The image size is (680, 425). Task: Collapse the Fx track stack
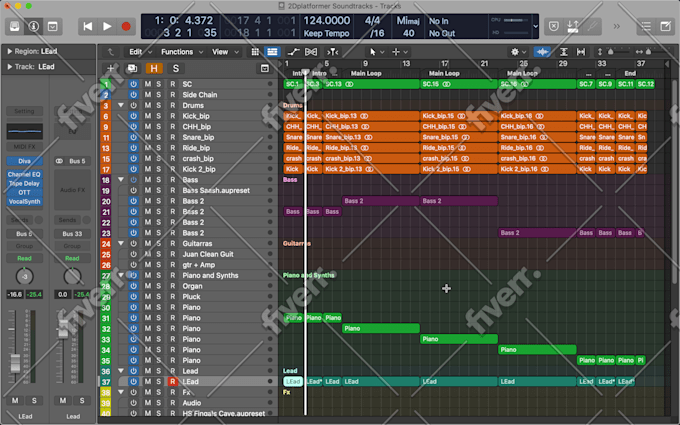coord(121,392)
